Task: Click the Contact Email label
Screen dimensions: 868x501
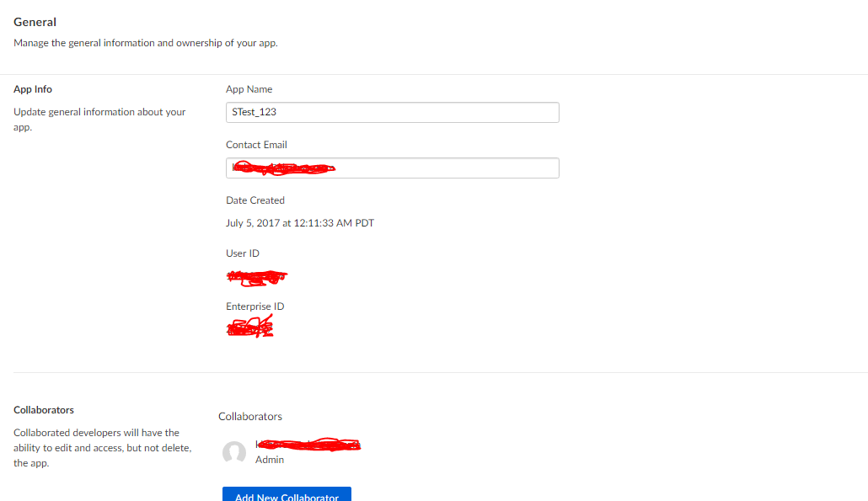Action: coord(256,144)
